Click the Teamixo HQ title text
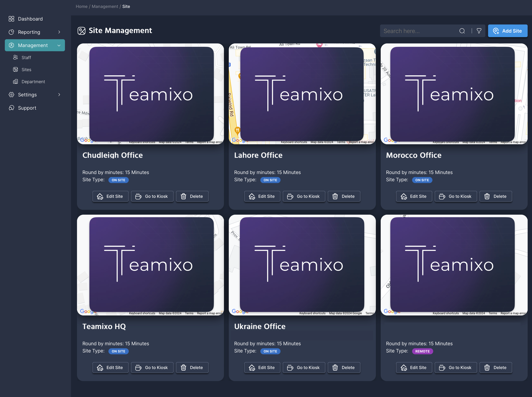Screen dimensions: 532x397 104,326
